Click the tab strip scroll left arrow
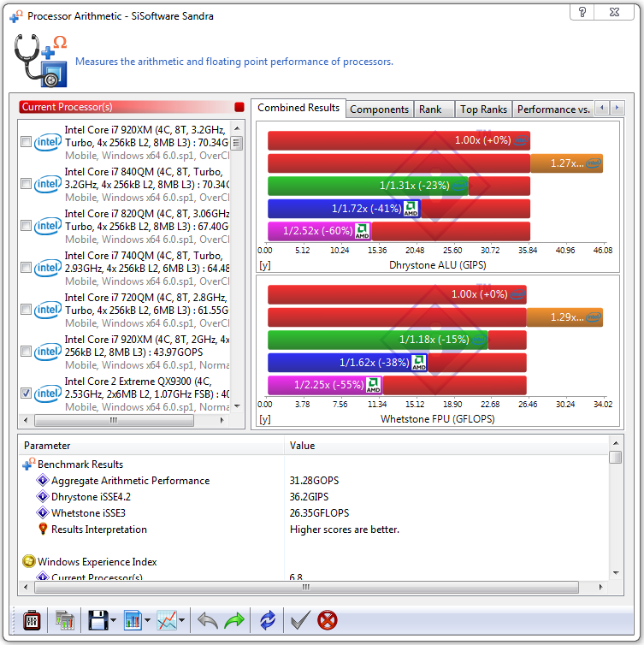 [602, 108]
